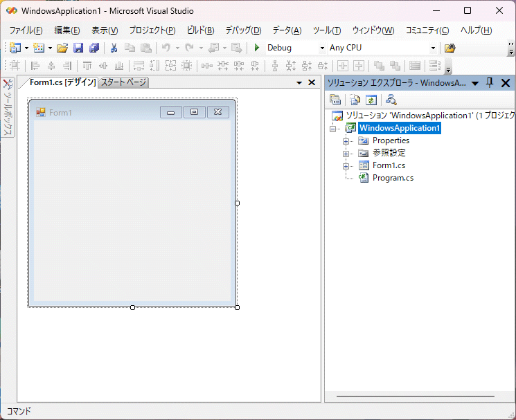Click the Cut scissors icon
This screenshot has width=516, height=420.
pyautogui.click(x=114, y=48)
